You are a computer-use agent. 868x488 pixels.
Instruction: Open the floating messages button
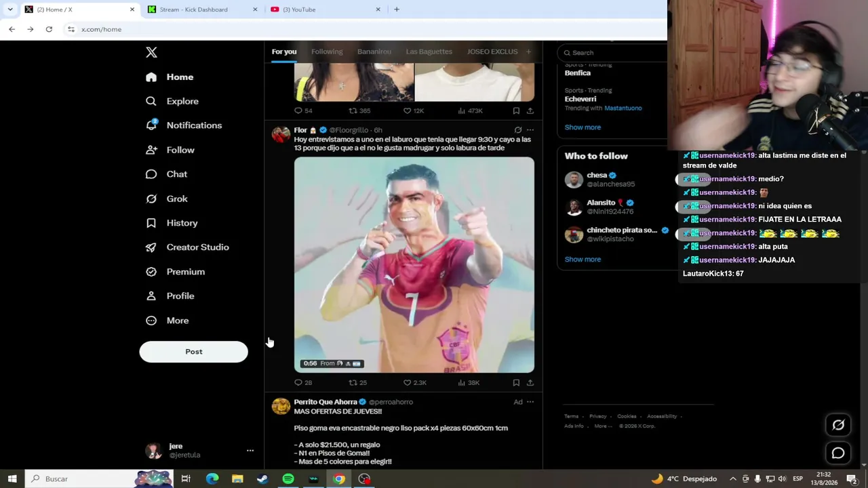838,453
